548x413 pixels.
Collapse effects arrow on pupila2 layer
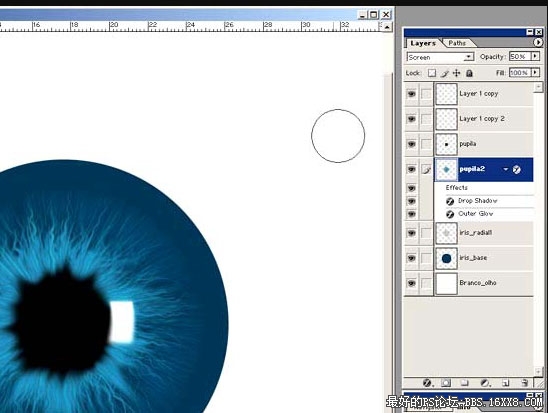pos(505,169)
